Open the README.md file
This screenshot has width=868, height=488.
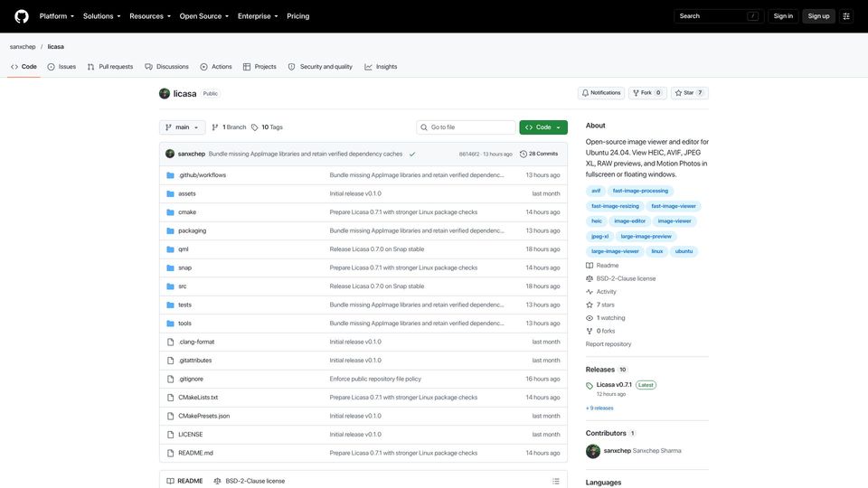195,453
